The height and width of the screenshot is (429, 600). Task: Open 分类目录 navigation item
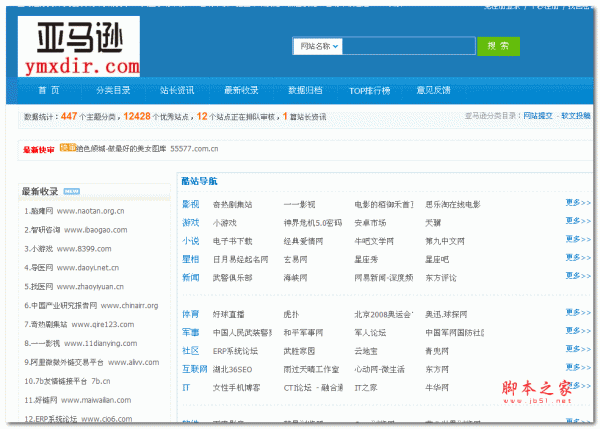(113, 90)
